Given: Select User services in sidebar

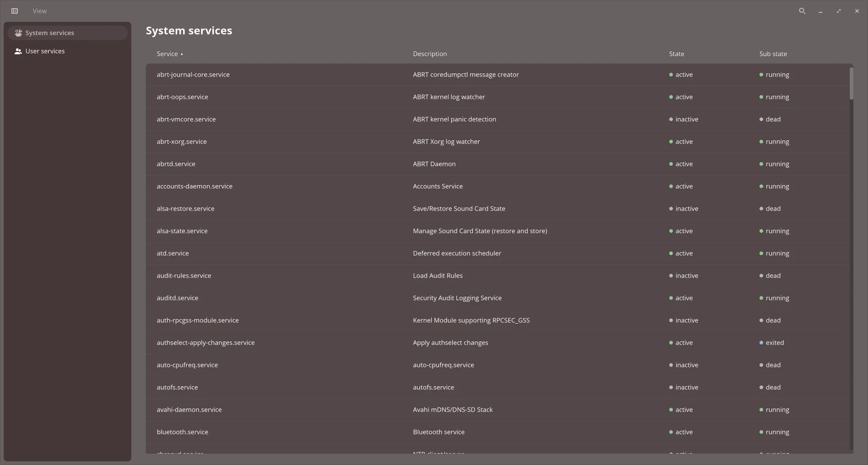Looking at the screenshot, I should pos(67,51).
